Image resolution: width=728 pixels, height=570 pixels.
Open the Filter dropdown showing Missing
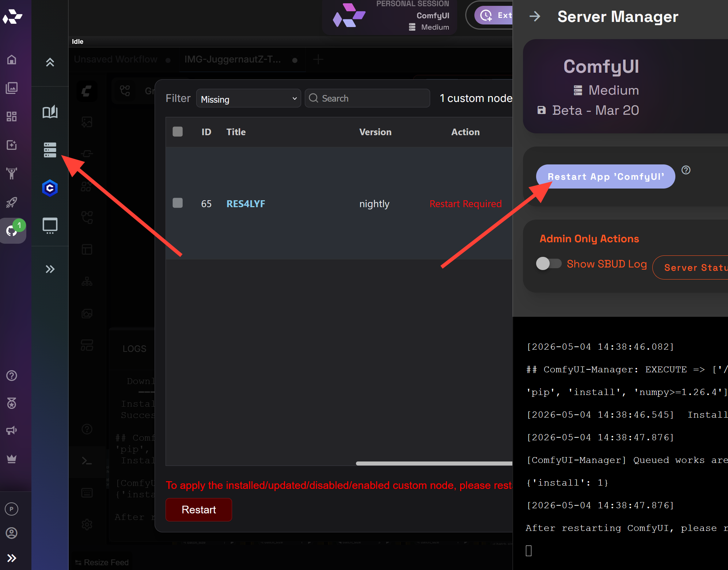tap(249, 98)
